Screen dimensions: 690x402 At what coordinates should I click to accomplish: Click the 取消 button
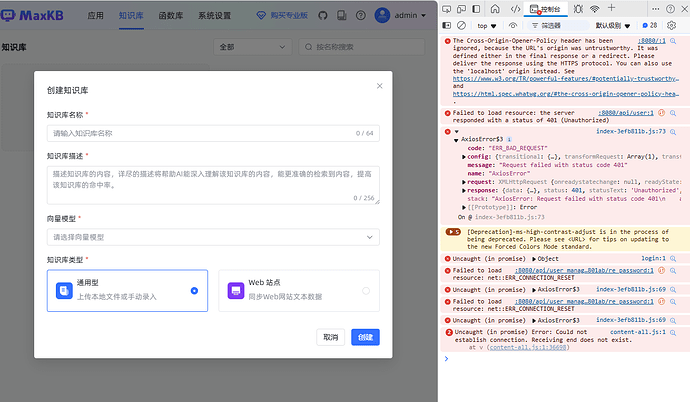[x=330, y=337]
